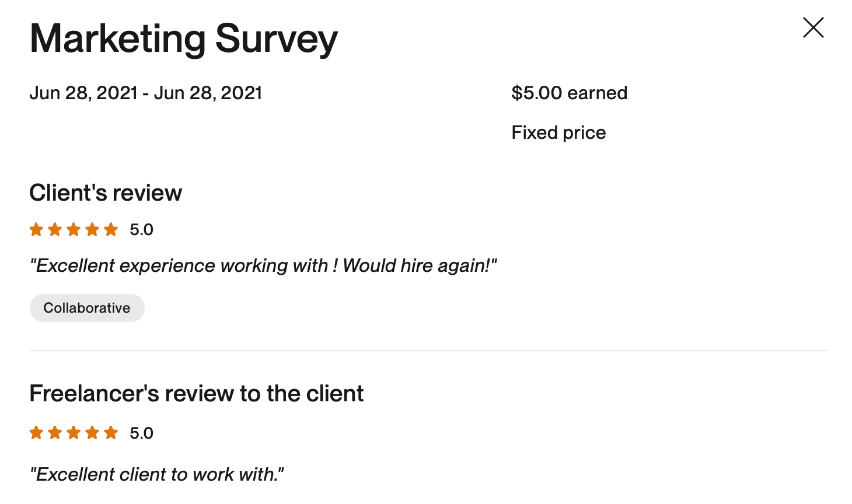Click fourth star in Freelancer's review
This screenshot has width=852, height=504.
92,433
